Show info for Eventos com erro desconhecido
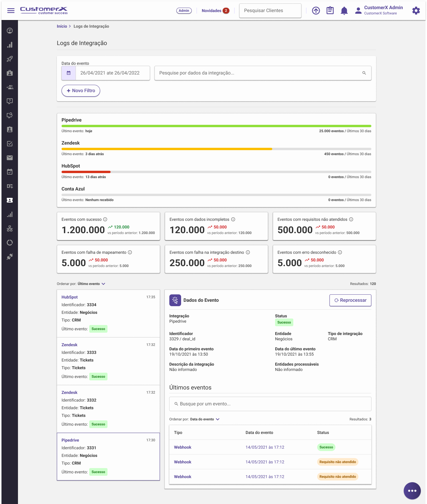This screenshot has width=427, height=504. click(340, 252)
